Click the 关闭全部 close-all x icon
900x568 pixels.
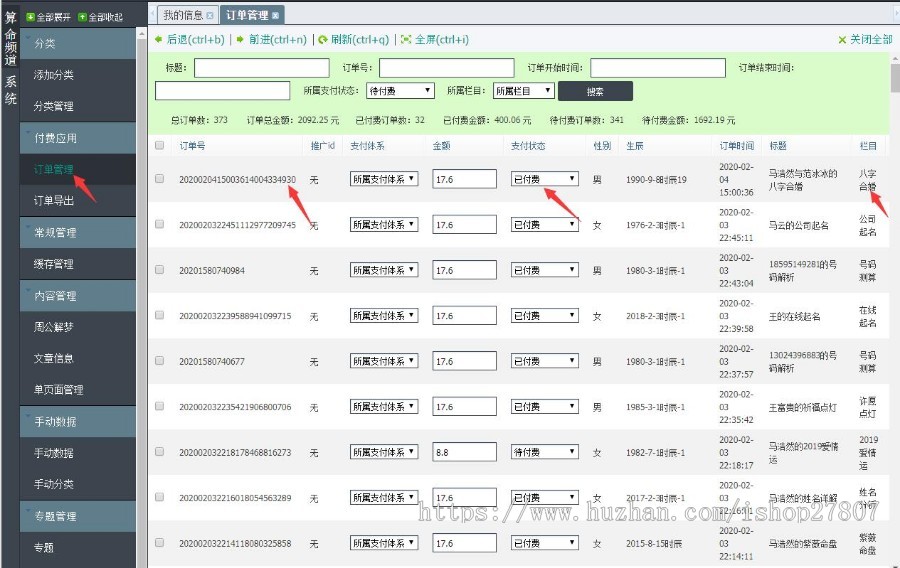pyautogui.click(x=842, y=40)
